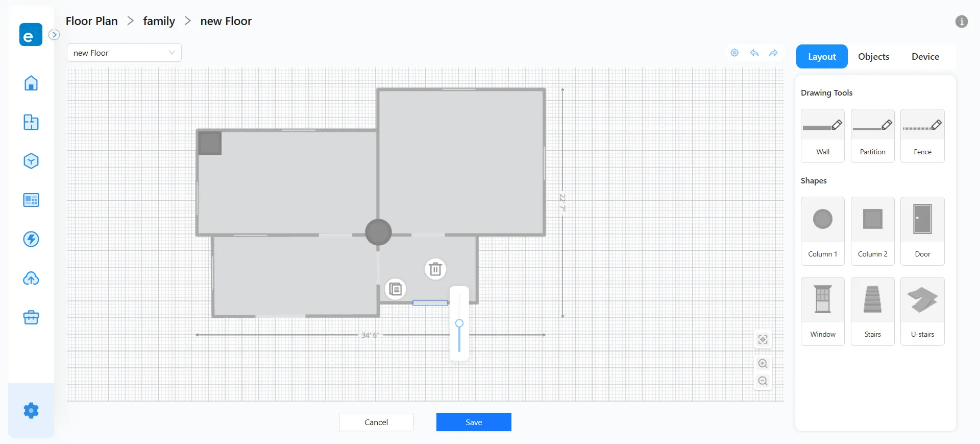The height and width of the screenshot is (444, 980).
Task: Add a Door shape
Action: [x=922, y=230]
